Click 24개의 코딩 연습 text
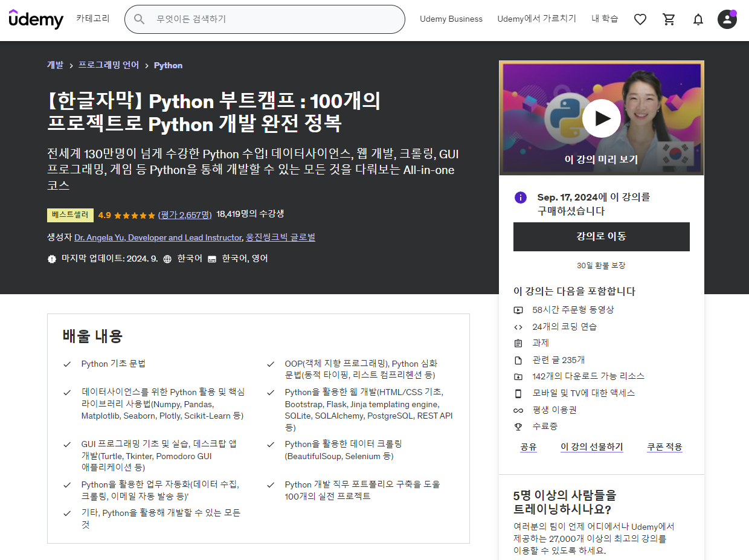This screenshot has width=749, height=560. (x=565, y=327)
